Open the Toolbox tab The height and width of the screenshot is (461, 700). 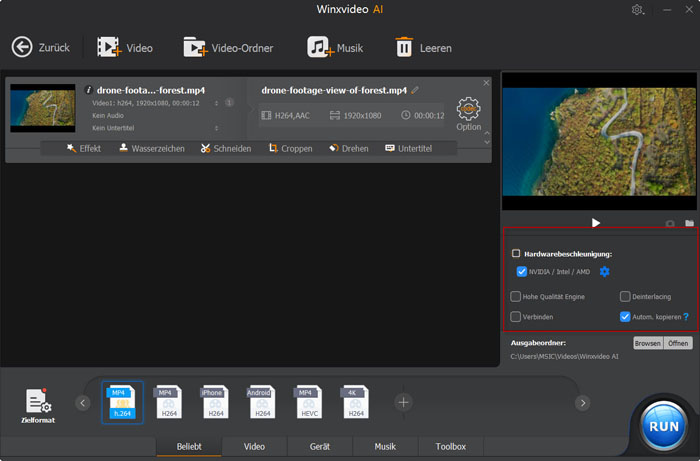point(450,447)
